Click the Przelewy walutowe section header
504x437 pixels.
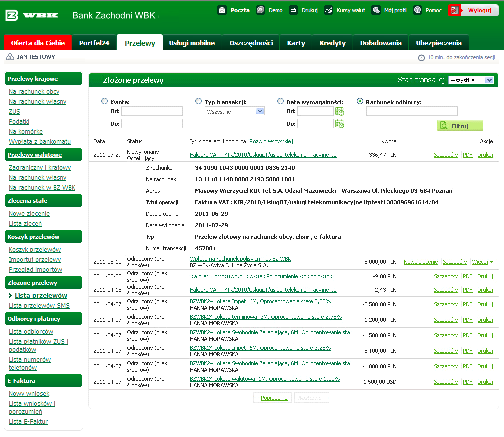(43, 155)
